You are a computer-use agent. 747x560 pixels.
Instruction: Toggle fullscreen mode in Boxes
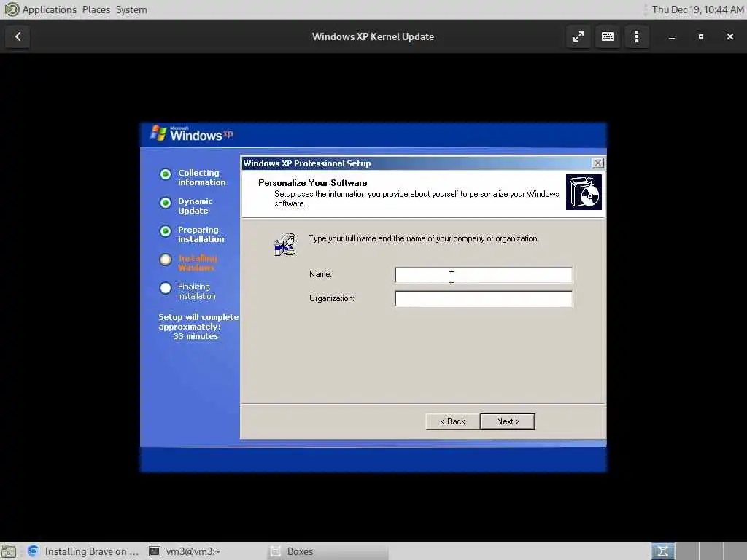(x=578, y=36)
